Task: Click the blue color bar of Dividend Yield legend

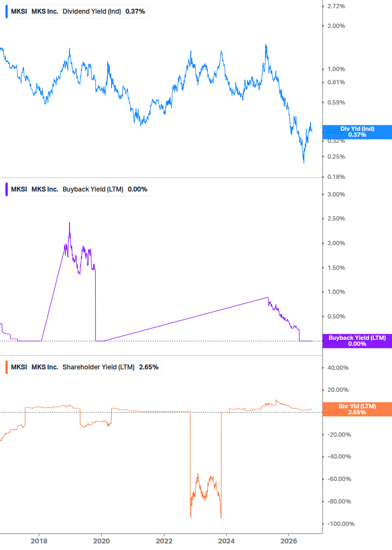Action: click(x=7, y=11)
